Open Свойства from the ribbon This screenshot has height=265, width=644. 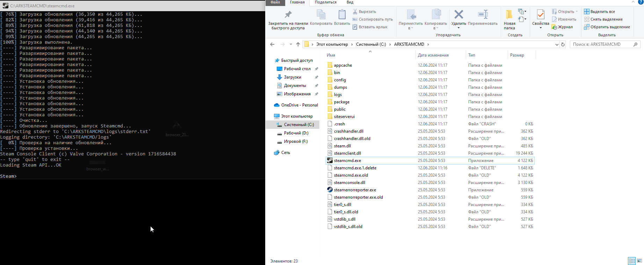tap(541, 19)
